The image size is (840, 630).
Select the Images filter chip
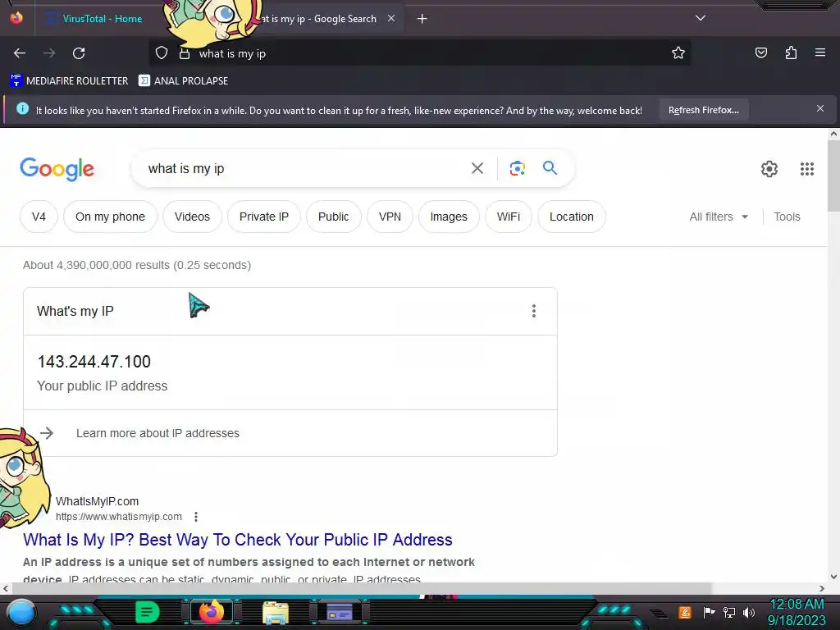[449, 217]
